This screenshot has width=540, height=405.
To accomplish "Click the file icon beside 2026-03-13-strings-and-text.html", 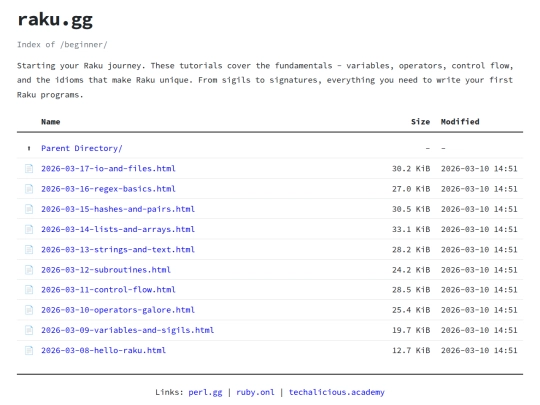I will pyautogui.click(x=29, y=250).
